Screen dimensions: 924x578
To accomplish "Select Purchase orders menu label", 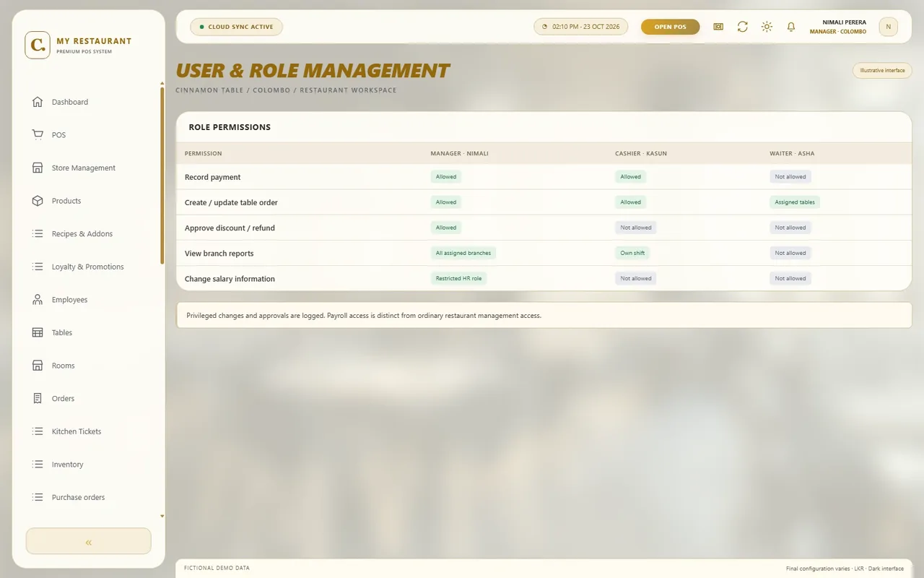I will click(78, 497).
